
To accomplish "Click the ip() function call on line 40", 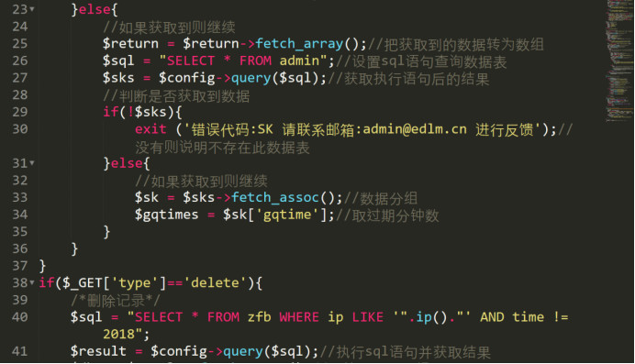I will (x=431, y=317).
